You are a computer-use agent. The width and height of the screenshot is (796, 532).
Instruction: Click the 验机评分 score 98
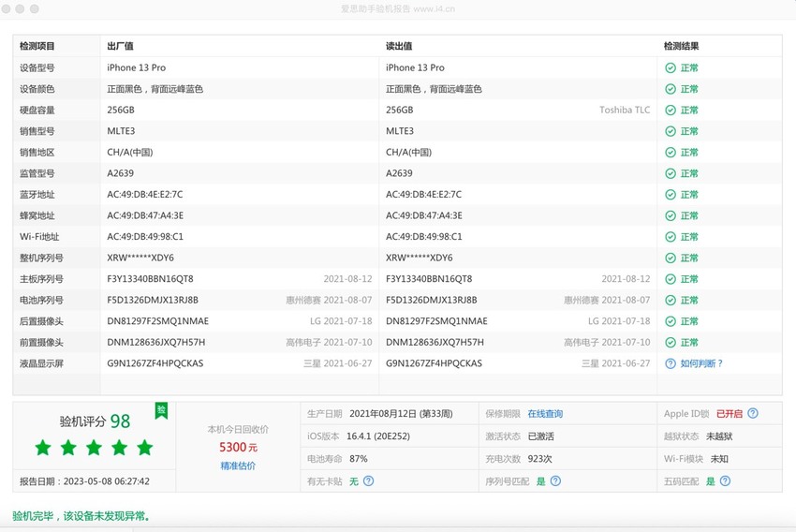(120, 421)
